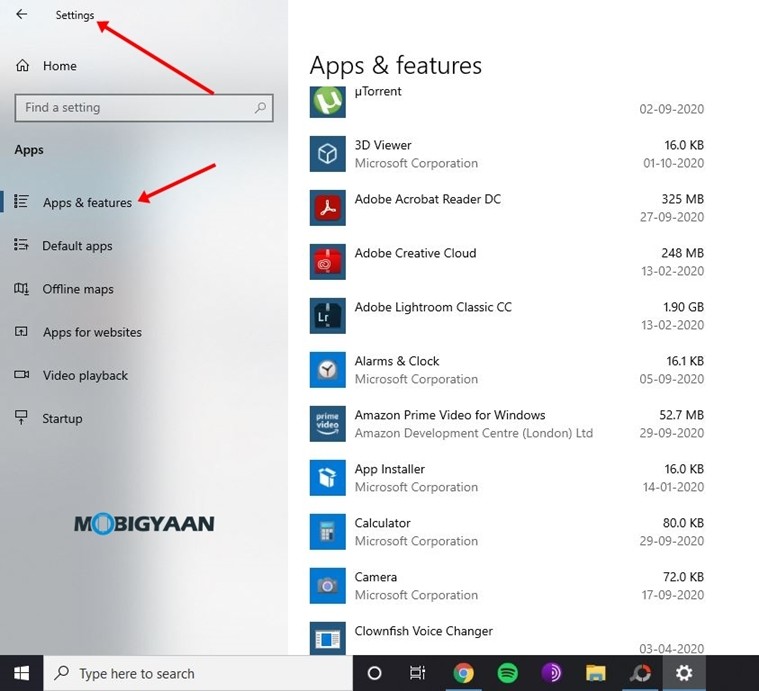This screenshot has height=691, width=759.
Task: Select the Camera app icon
Action: click(328, 586)
